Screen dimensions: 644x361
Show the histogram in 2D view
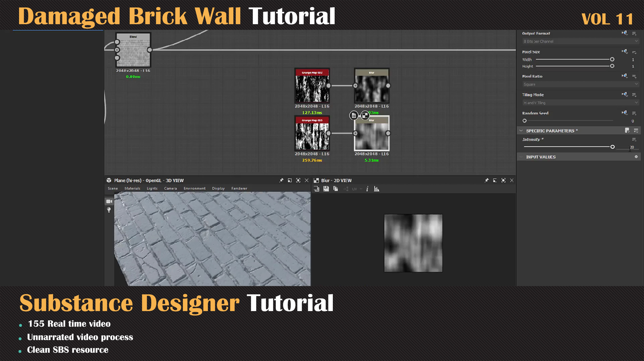tap(376, 189)
